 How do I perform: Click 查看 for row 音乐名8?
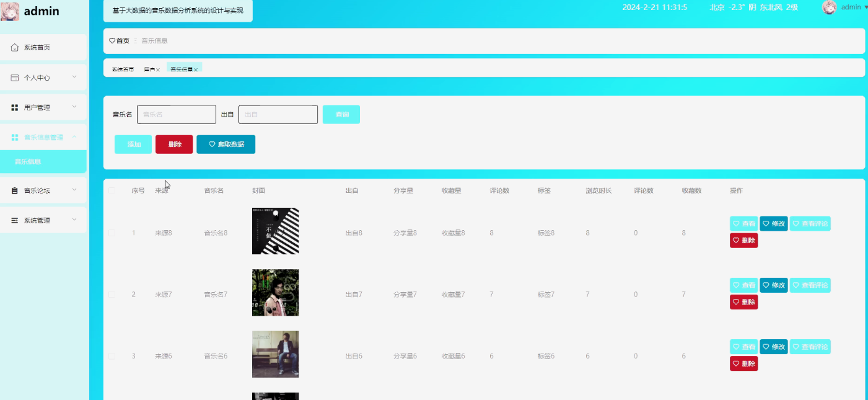click(x=744, y=224)
